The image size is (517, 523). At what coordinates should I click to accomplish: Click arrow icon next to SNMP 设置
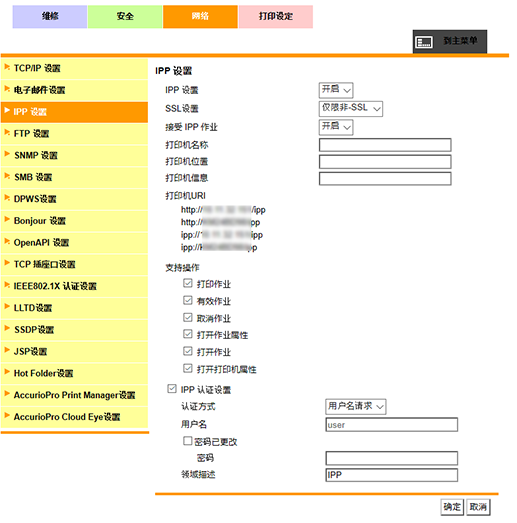(7, 154)
